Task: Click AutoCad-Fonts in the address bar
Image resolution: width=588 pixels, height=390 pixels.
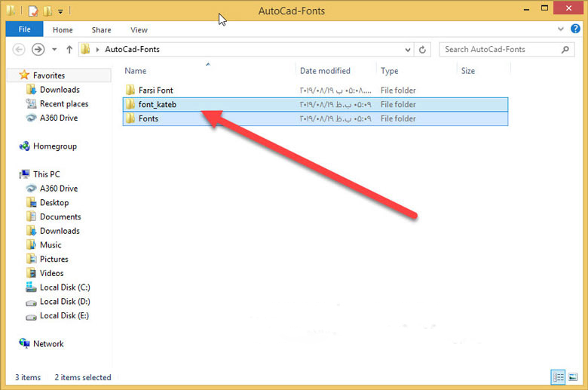Action: tap(132, 49)
